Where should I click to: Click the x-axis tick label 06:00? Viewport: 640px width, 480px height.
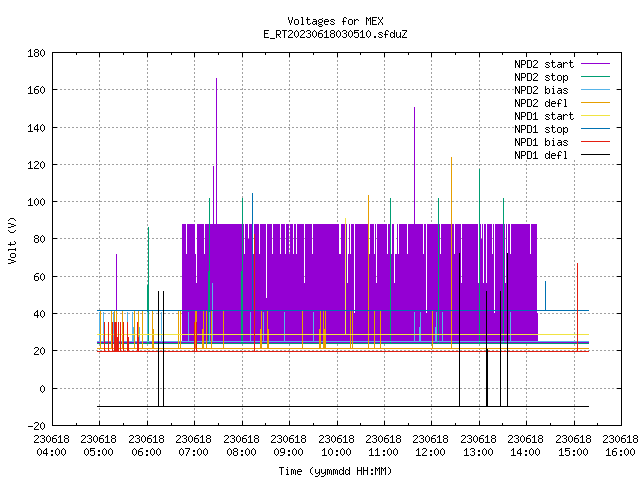(147, 452)
